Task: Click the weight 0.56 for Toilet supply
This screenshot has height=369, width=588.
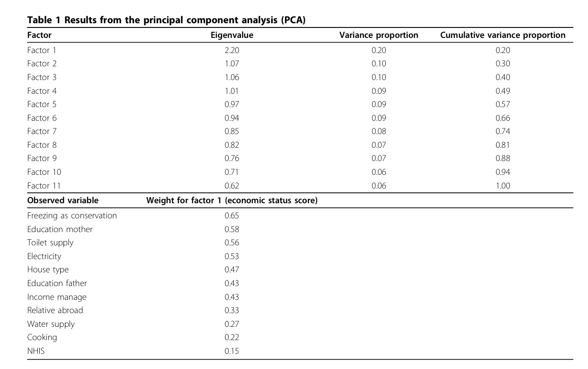Action: coord(232,243)
